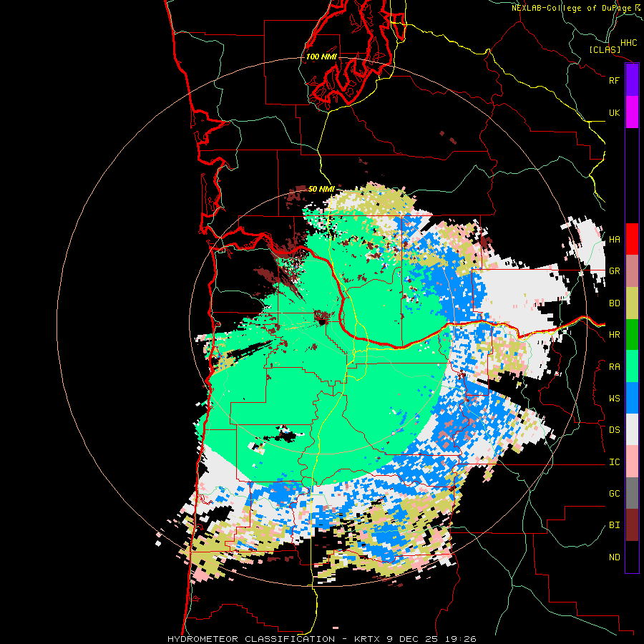Click the DS legend label

point(614,430)
